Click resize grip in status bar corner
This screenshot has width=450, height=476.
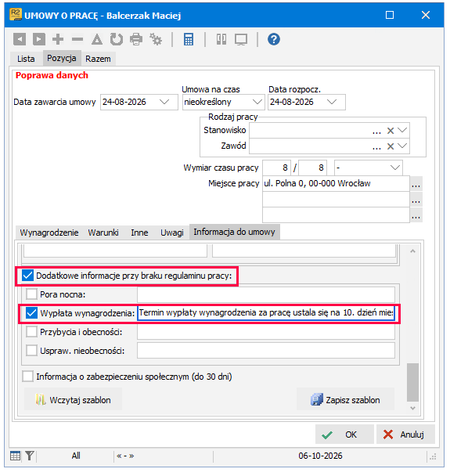click(x=433, y=456)
